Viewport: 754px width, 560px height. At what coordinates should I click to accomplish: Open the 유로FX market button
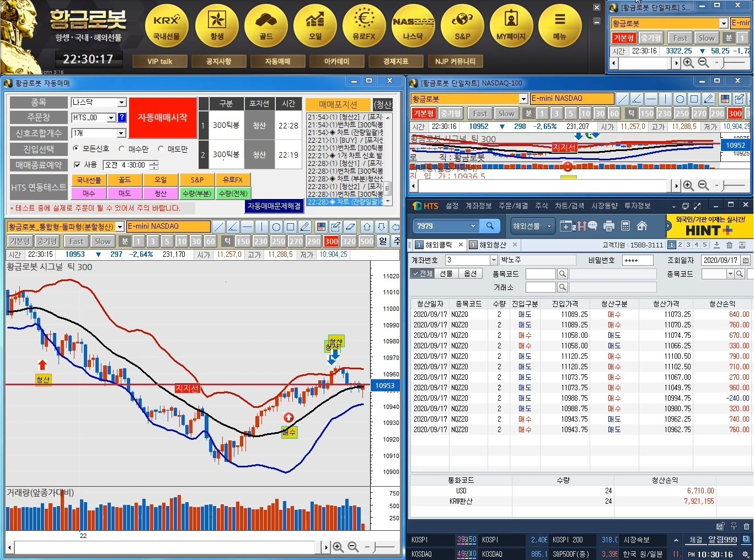tap(364, 26)
